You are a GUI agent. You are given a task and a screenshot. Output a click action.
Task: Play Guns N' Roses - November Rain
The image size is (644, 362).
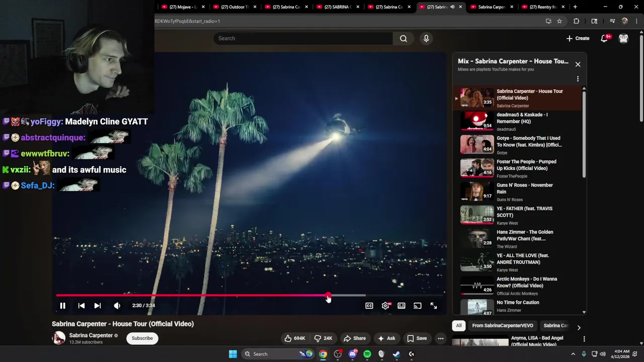[518, 192]
